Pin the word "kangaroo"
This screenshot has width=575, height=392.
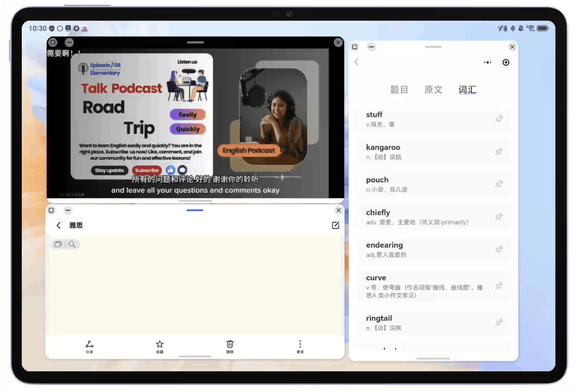pyautogui.click(x=499, y=151)
